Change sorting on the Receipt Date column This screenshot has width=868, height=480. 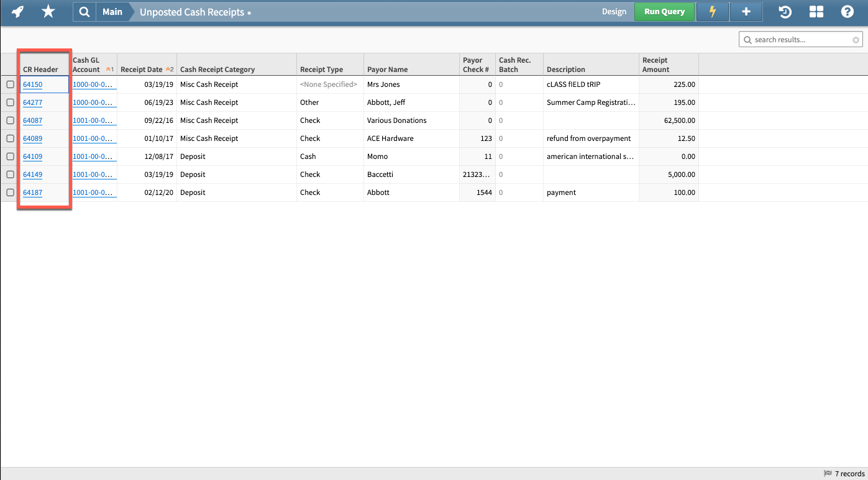tap(143, 68)
